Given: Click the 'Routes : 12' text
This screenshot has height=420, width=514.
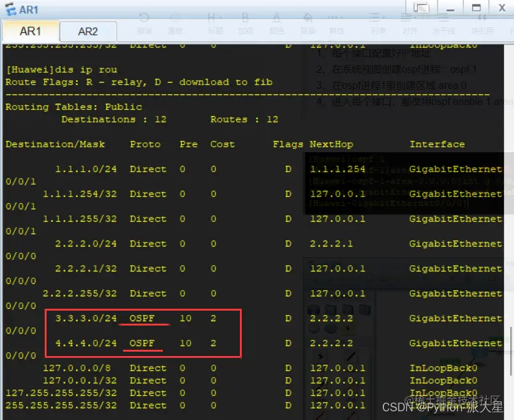Looking at the screenshot, I should tap(244, 119).
